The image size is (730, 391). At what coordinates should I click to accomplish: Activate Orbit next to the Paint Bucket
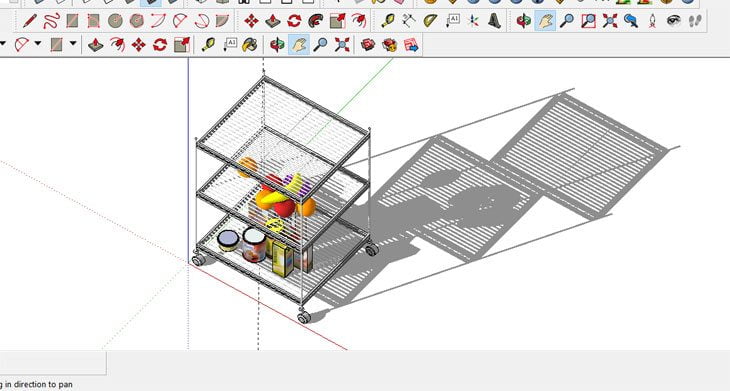click(277, 45)
